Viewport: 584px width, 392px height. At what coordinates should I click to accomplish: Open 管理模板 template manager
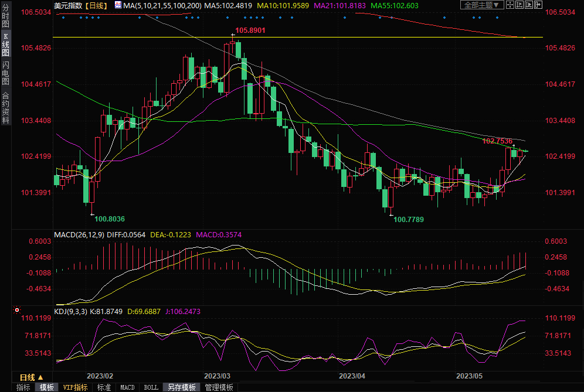point(218,387)
